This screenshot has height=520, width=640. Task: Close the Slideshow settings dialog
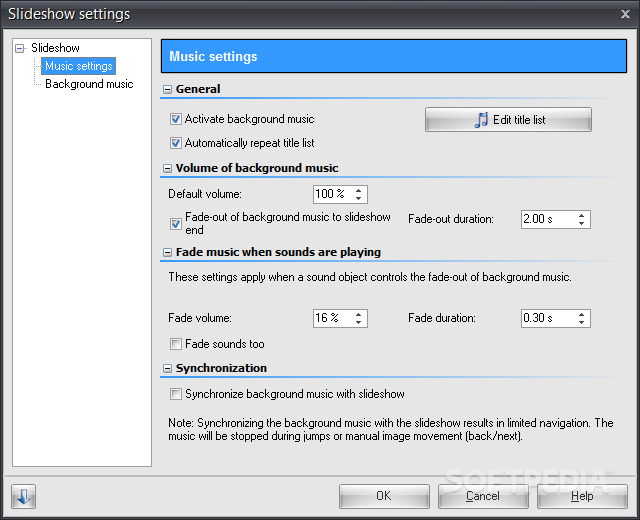tap(625, 14)
